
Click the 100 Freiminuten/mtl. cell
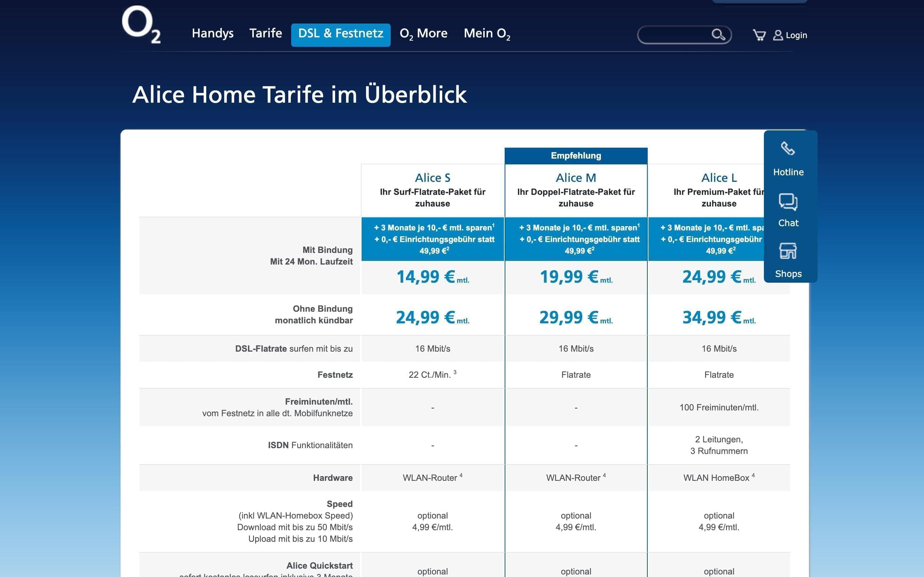point(719,407)
